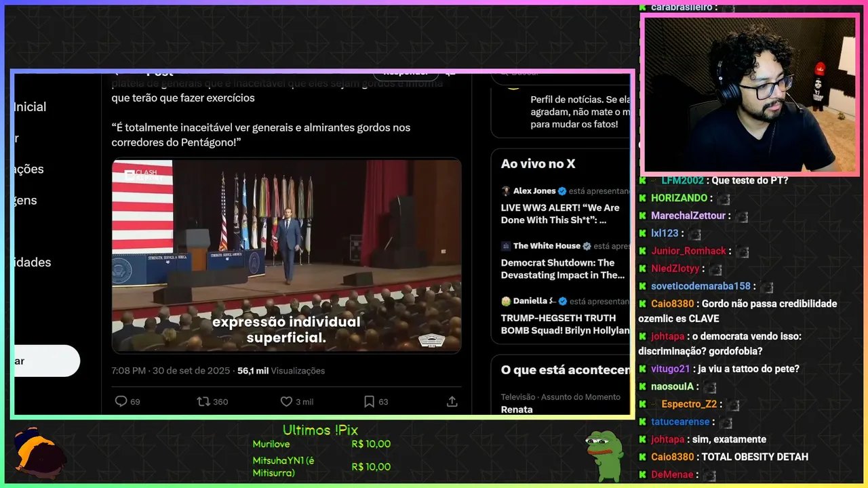Click the green badge beside Junior_Romhack
This screenshot has height=488, width=868.
[x=643, y=251]
